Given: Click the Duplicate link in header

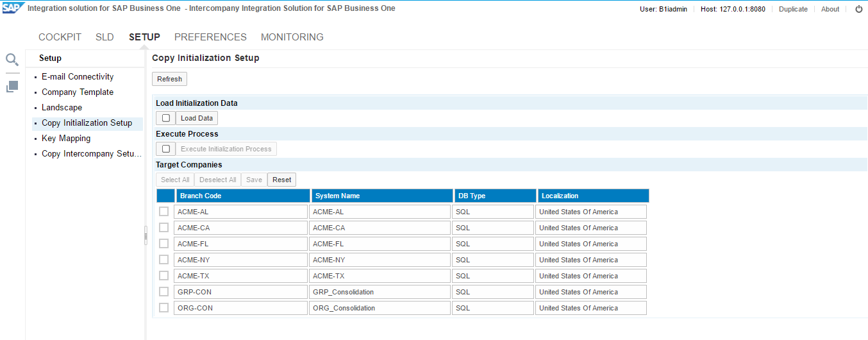Looking at the screenshot, I should coord(793,9).
